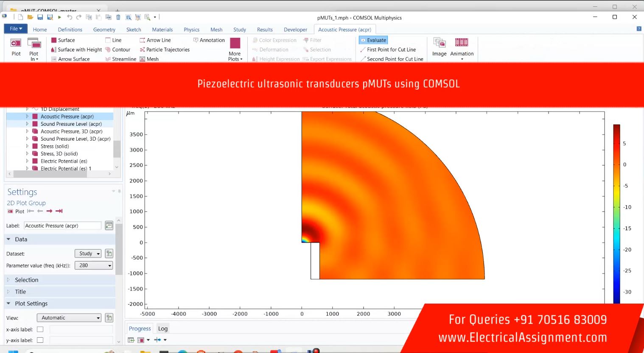
Task: Open the View Automatic dropdown
Action: (x=70, y=318)
